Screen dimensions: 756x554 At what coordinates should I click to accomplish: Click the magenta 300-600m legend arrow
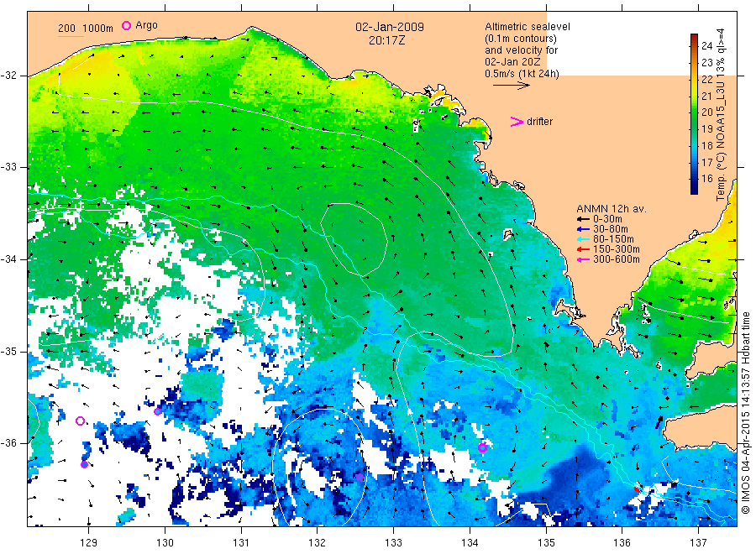click(x=584, y=259)
